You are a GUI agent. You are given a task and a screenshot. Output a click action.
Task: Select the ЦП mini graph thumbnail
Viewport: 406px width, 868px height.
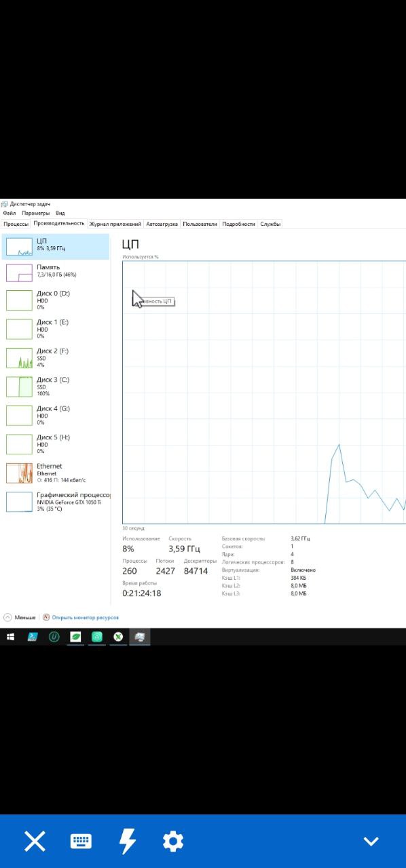19,247
